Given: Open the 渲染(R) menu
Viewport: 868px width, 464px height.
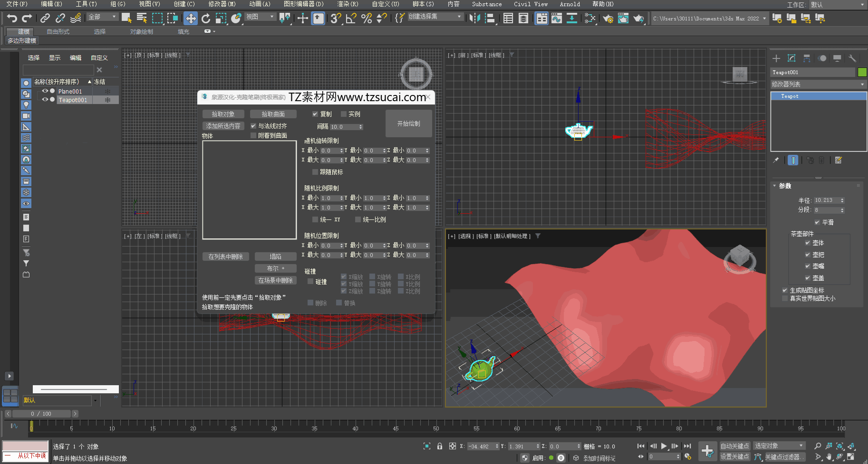Looking at the screenshot, I should [x=347, y=4].
